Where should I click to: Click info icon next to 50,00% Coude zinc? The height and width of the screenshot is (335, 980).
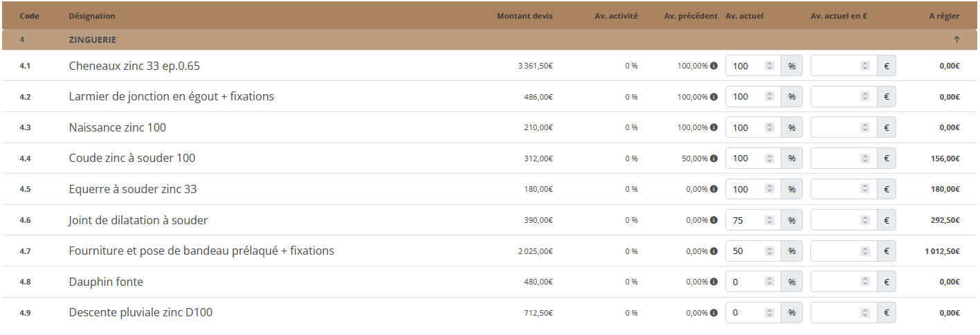[x=714, y=159]
